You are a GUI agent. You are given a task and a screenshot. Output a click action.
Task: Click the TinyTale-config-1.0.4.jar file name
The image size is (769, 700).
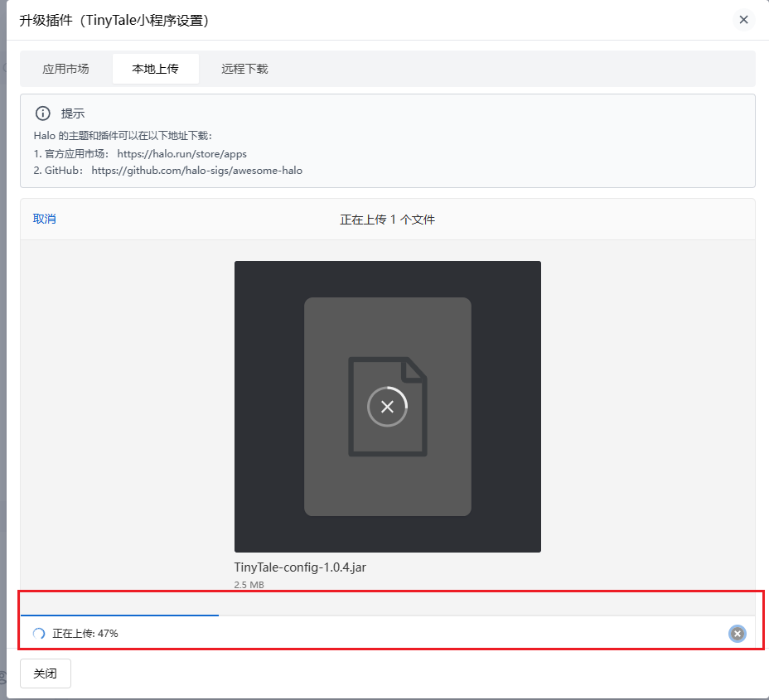(x=300, y=567)
